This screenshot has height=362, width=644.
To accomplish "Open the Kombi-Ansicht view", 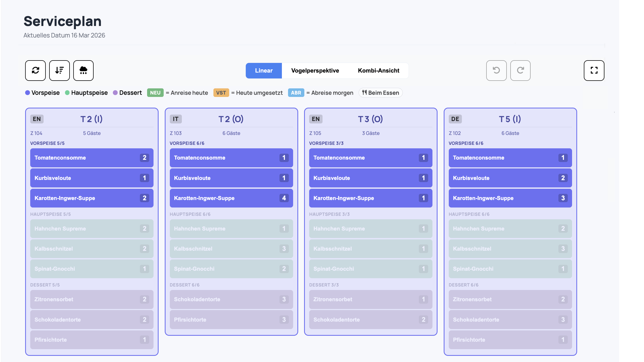I will pyautogui.click(x=379, y=70).
